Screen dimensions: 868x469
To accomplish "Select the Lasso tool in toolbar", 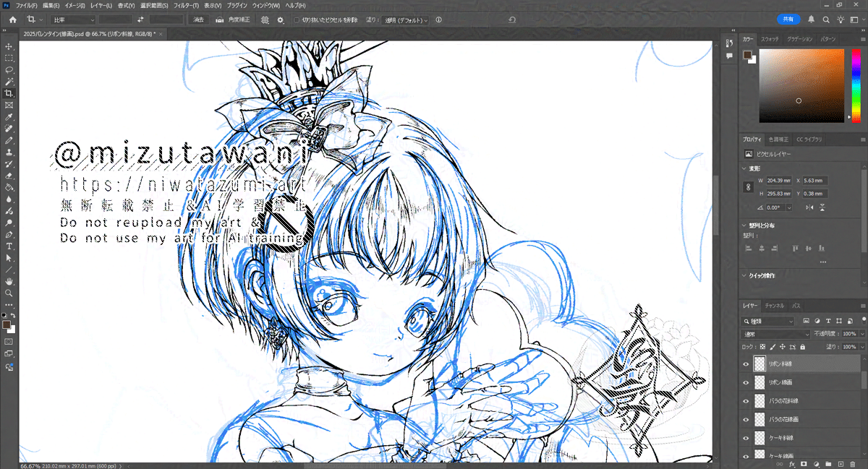I will tap(9, 70).
